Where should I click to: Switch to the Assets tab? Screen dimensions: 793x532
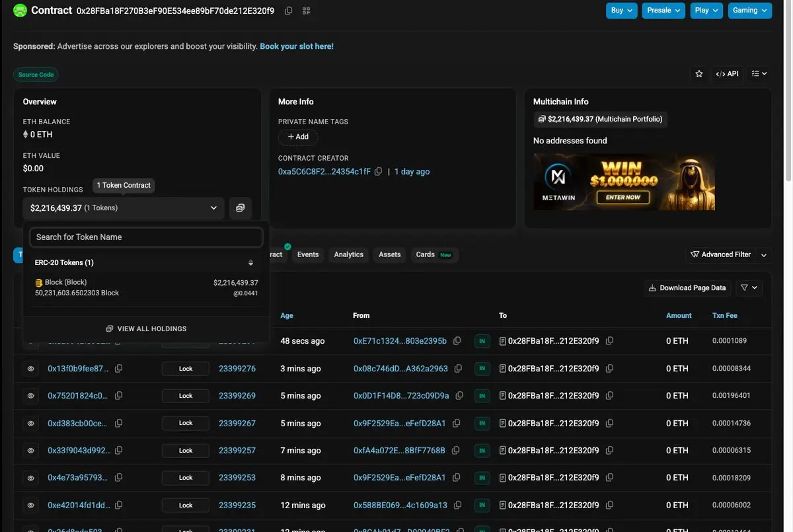(x=390, y=254)
